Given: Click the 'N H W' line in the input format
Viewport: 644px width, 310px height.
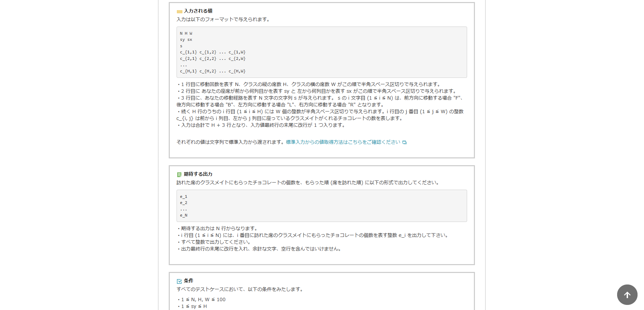Looking at the screenshot, I should pyautogui.click(x=186, y=33).
